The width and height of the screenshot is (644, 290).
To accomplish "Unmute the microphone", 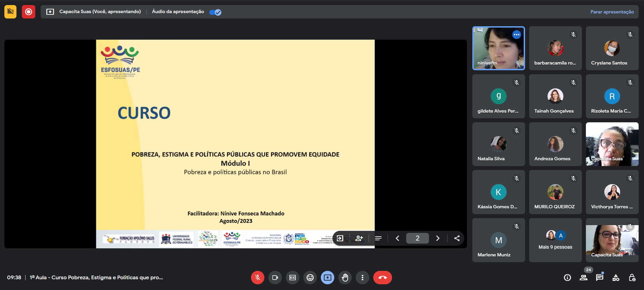I will pos(258,278).
